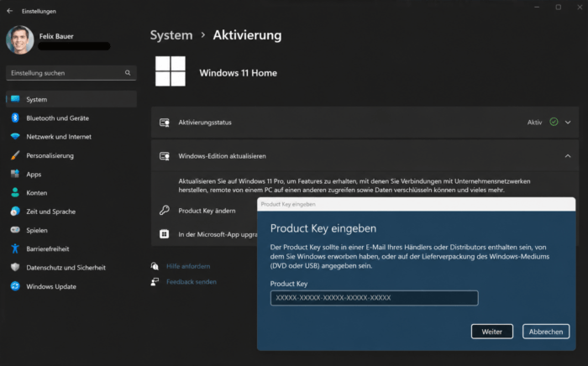The image size is (588, 366).
Task: Open Zeit und Sprache globe icon
Action: [x=15, y=212]
